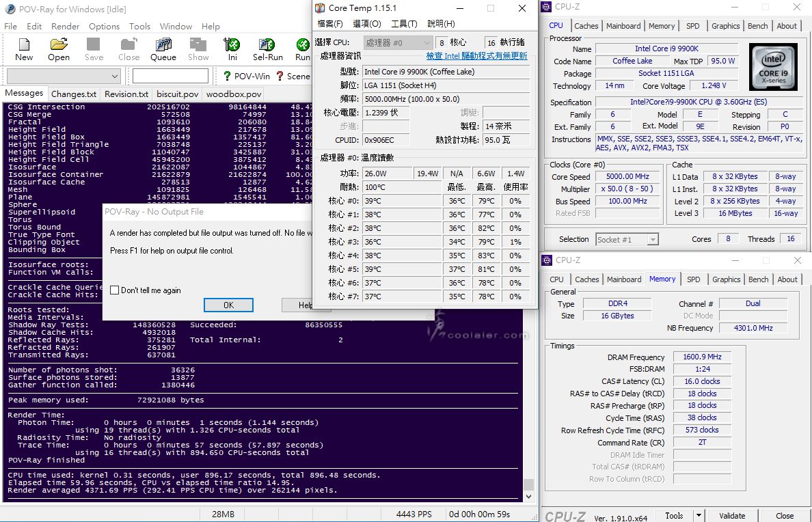Viewport: 812px width, 522px height.
Task: Click the Close button at CPU-Z bottom
Action: tap(784, 515)
